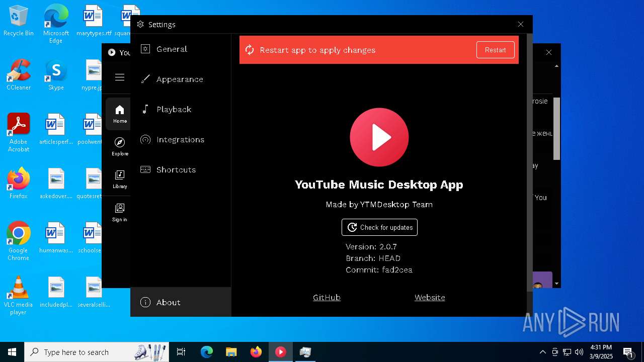
Task: Click the Restart button in the banner
Action: click(496, 50)
